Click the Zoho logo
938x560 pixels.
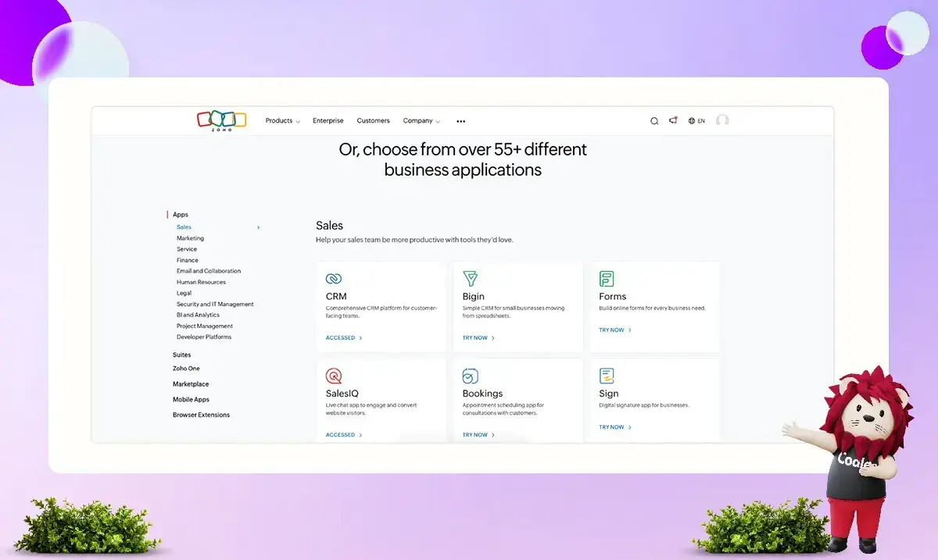221,120
